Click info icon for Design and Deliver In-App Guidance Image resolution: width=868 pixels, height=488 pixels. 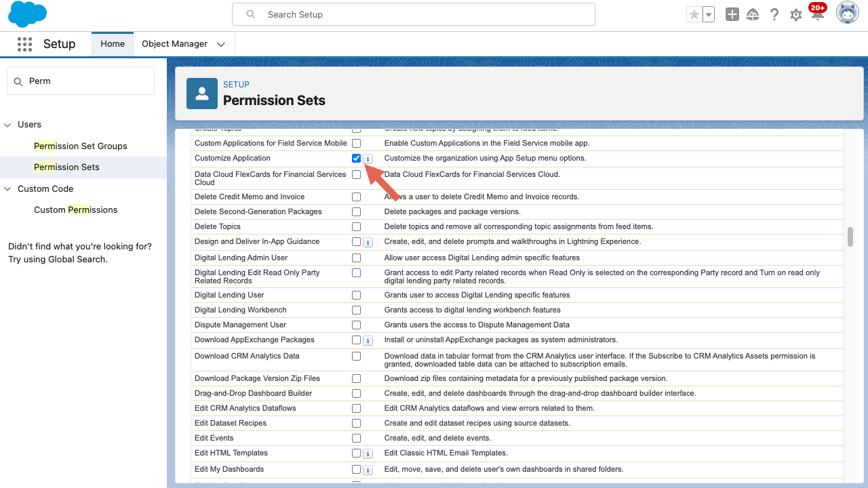tap(368, 242)
